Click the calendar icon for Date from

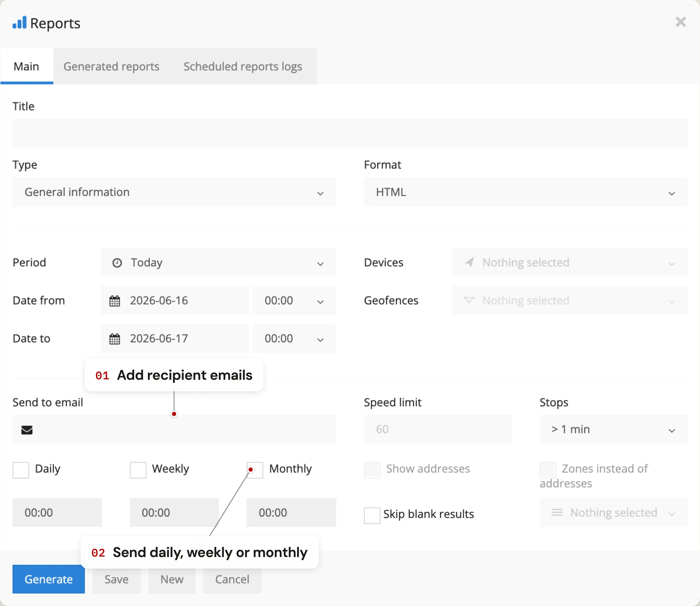click(x=115, y=301)
